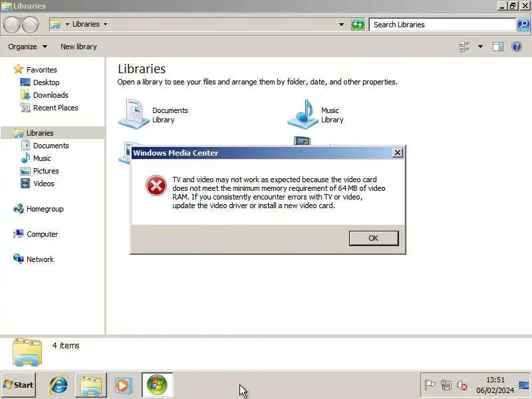The image size is (532, 399).
Task: Open the Organize menu
Action: (27, 47)
